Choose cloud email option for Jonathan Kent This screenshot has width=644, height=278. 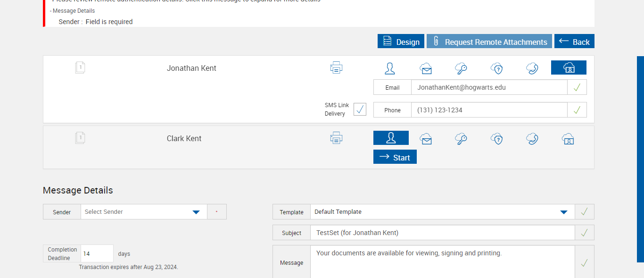coord(426,68)
